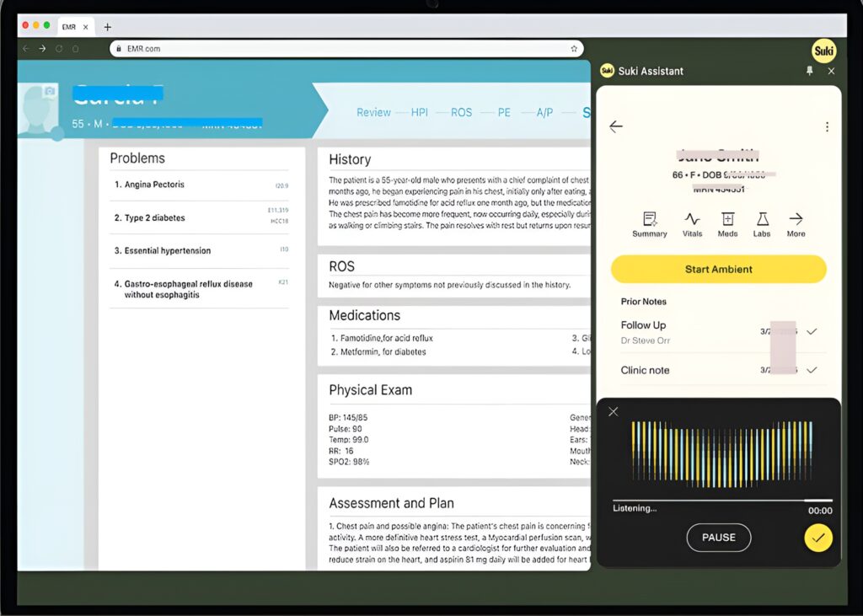Click the patient avatar photo icon
The height and width of the screenshot is (616, 863).
(37, 109)
